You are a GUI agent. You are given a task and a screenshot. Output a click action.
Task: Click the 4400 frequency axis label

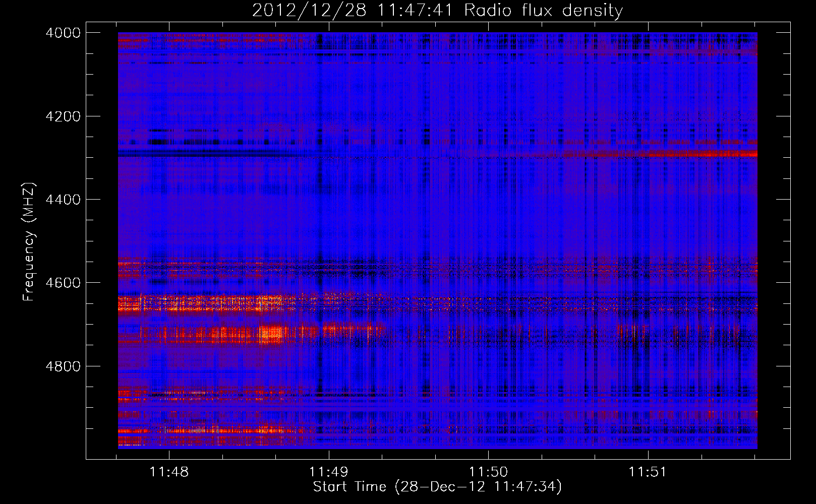tap(63, 200)
